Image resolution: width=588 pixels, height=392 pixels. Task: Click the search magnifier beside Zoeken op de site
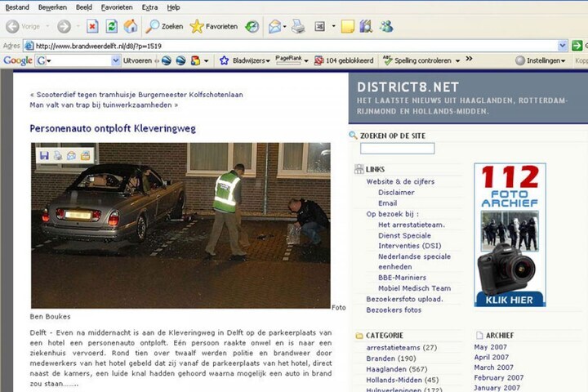tap(353, 136)
